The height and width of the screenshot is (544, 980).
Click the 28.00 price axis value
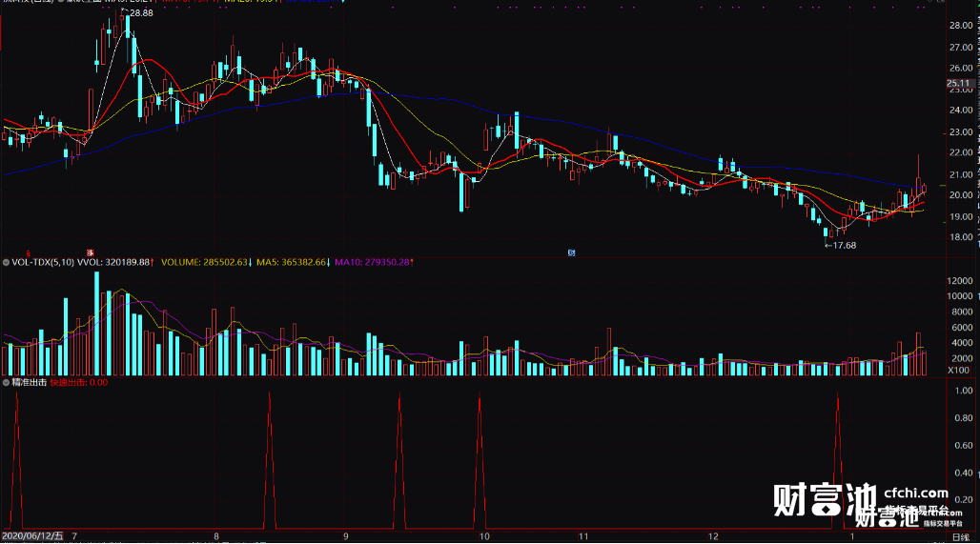(x=961, y=26)
